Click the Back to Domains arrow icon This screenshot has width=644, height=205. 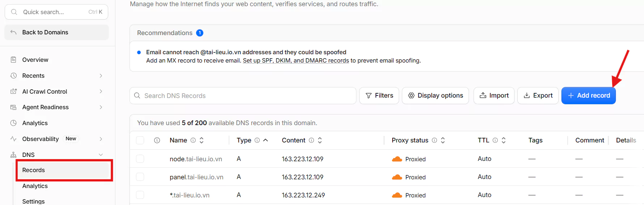tap(13, 32)
